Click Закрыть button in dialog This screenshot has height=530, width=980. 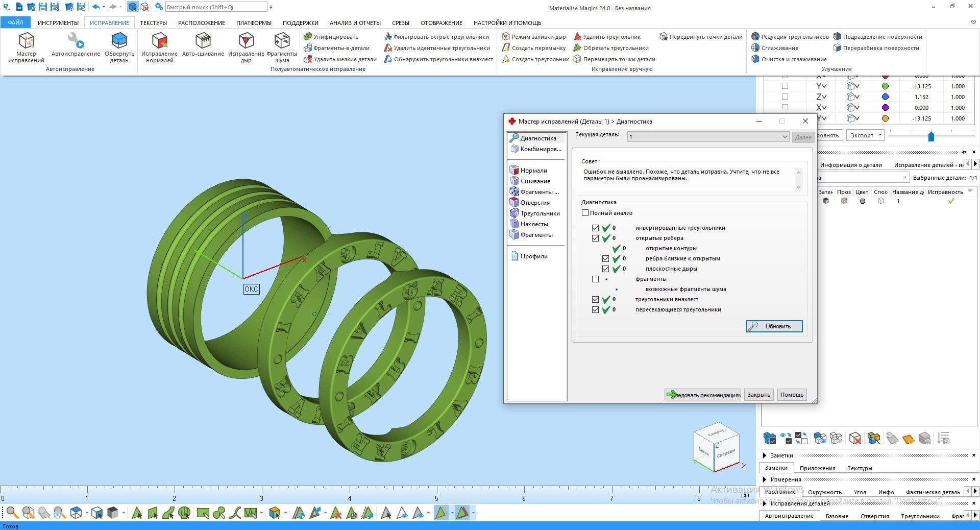[x=758, y=395]
